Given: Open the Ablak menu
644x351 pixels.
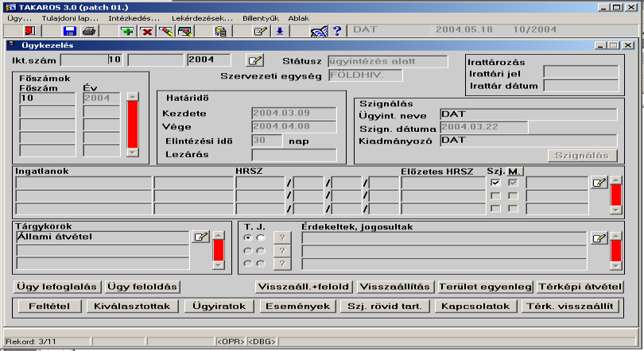Looking at the screenshot, I should point(299,18).
